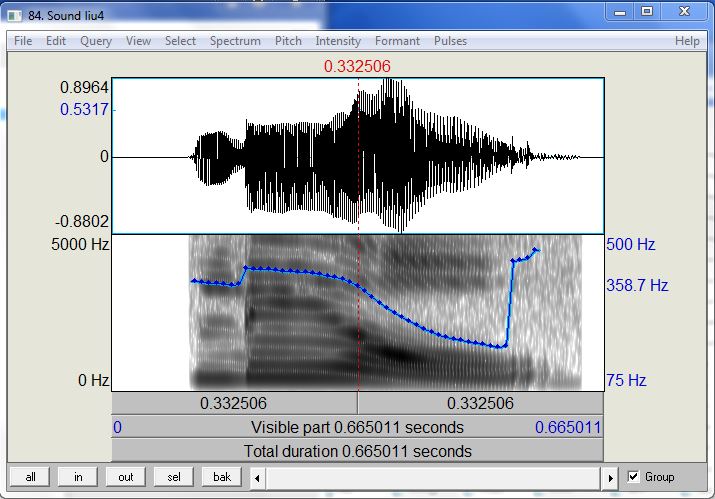Image resolution: width=715 pixels, height=499 pixels.
Task: Open the Formant menu
Action: click(x=397, y=41)
